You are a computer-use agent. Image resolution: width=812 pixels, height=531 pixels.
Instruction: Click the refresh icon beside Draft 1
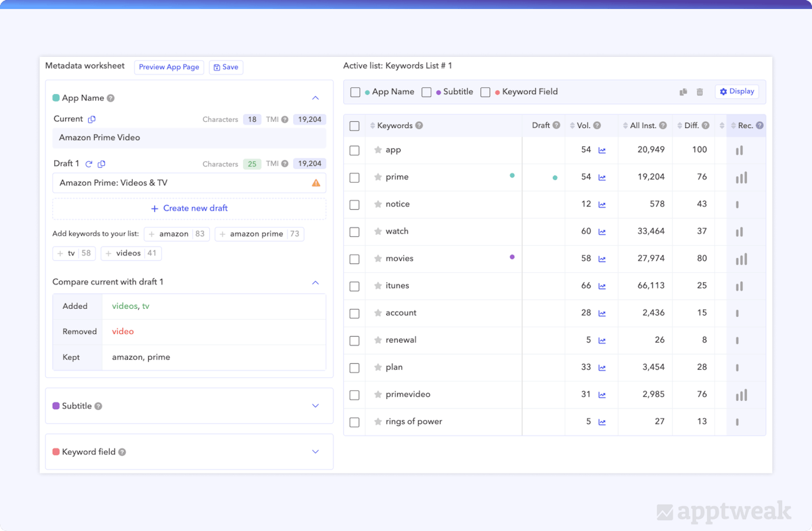89,164
